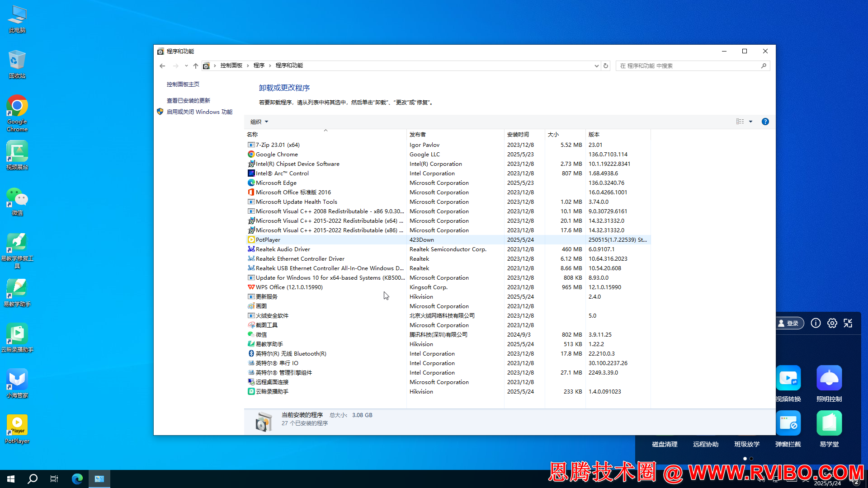868x488 pixels.
Task: Select Realtek Audio Driver entry
Action: (448, 249)
